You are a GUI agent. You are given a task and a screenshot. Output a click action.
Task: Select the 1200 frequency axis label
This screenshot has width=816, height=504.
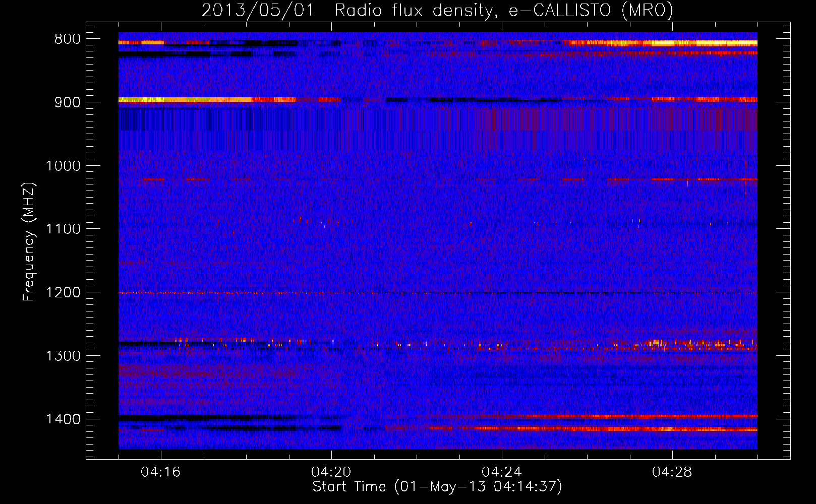point(63,293)
